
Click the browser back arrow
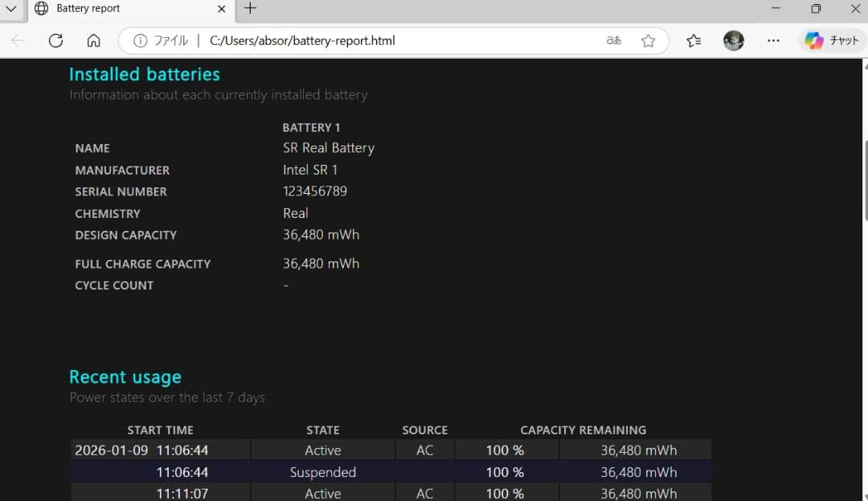[x=18, y=41]
